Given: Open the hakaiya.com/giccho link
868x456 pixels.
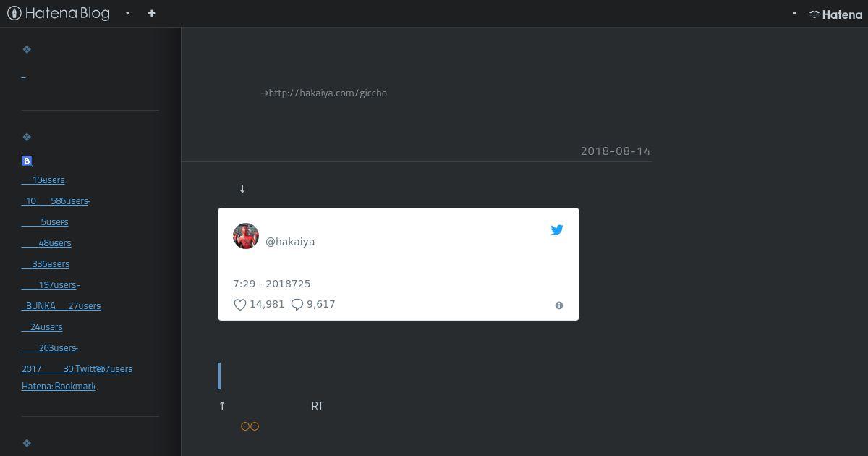Looking at the screenshot, I should point(328,93).
